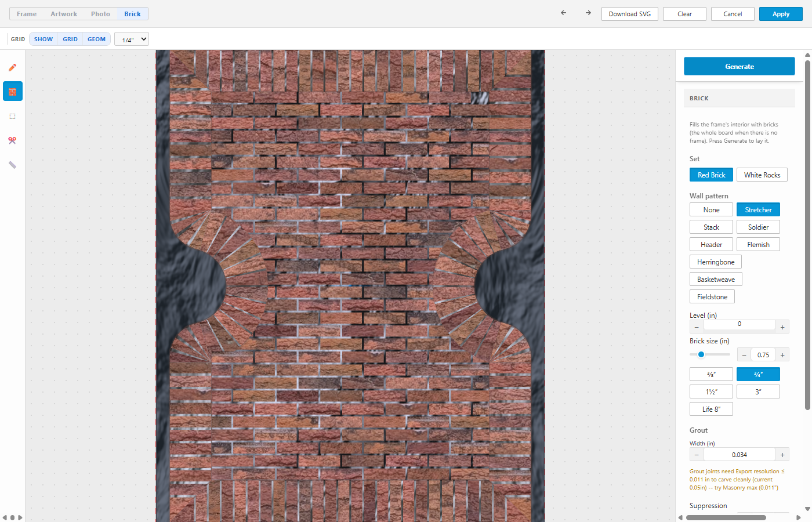The width and height of the screenshot is (812, 522).
Task: Select the pencil draw tool
Action: 12,67
